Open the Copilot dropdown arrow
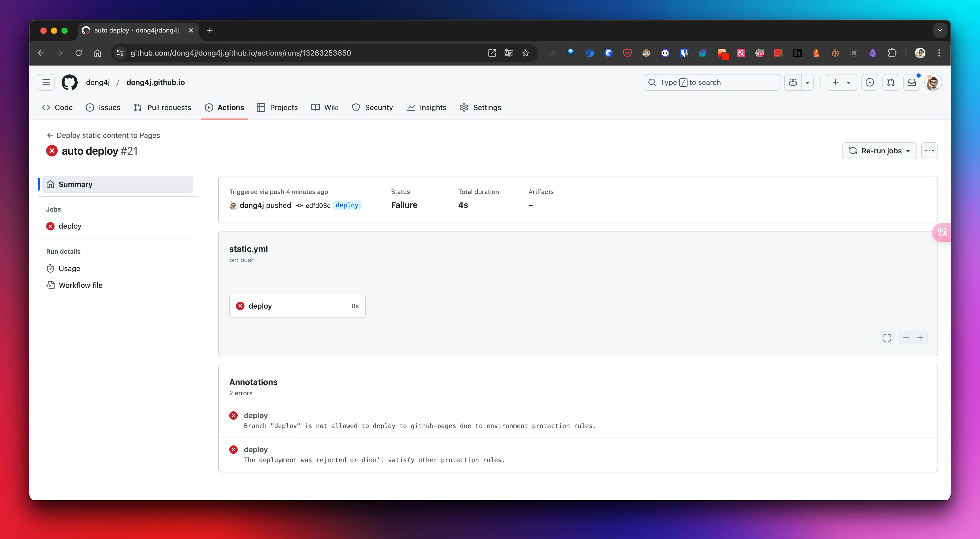Viewport: 980px width, 539px height. 807,83
